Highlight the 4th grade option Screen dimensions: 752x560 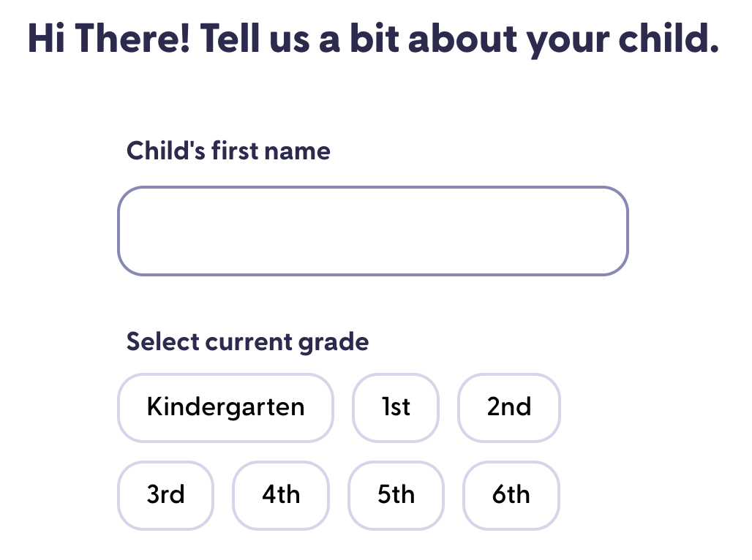pyautogui.click(x=281, y=495)
